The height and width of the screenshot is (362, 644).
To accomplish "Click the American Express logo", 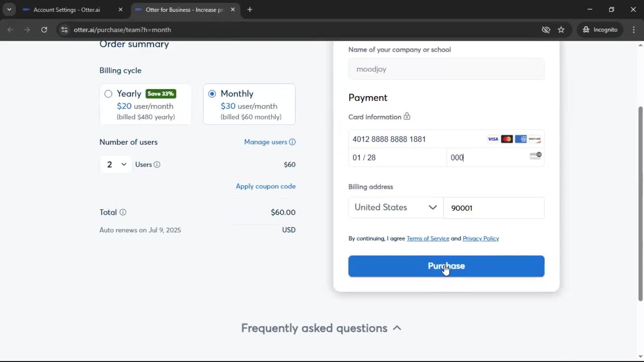I will point(521,139).
